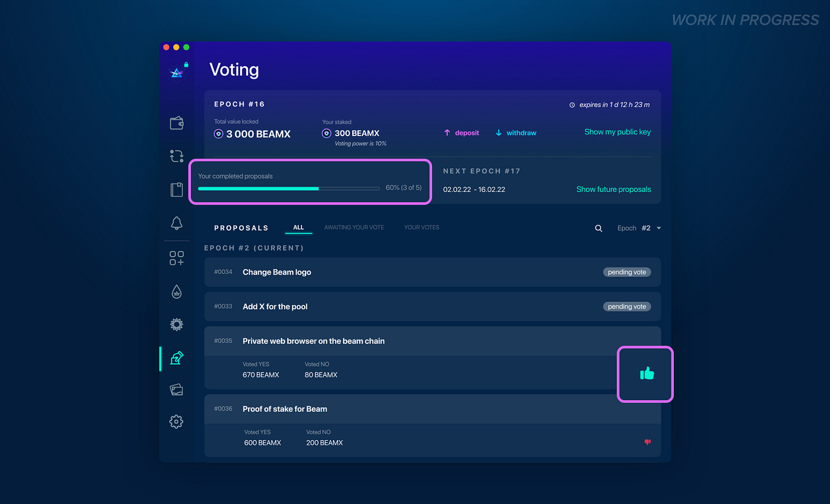Click the withdraw button

(516, 133)
